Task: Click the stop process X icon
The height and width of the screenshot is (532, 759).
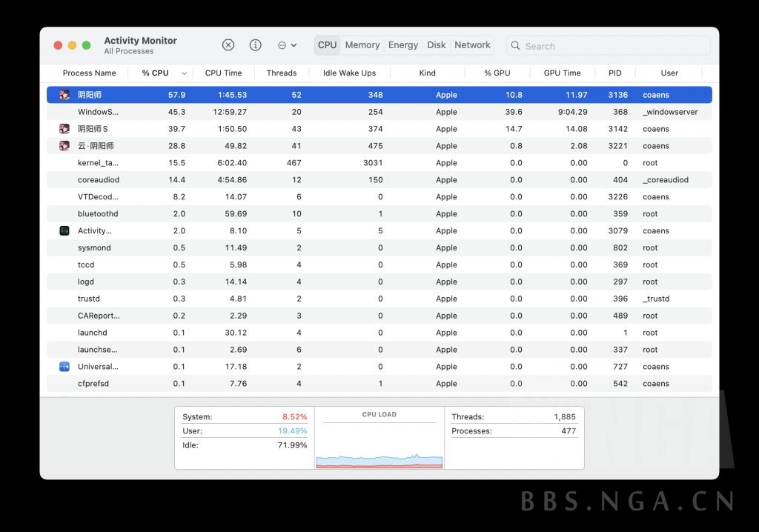Action: tap(228, 45)
